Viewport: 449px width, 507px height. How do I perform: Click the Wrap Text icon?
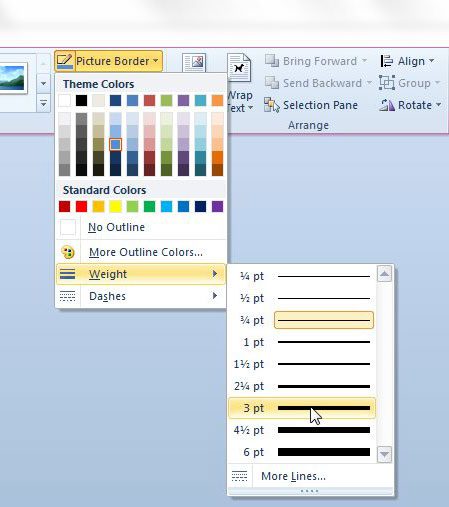239,68
